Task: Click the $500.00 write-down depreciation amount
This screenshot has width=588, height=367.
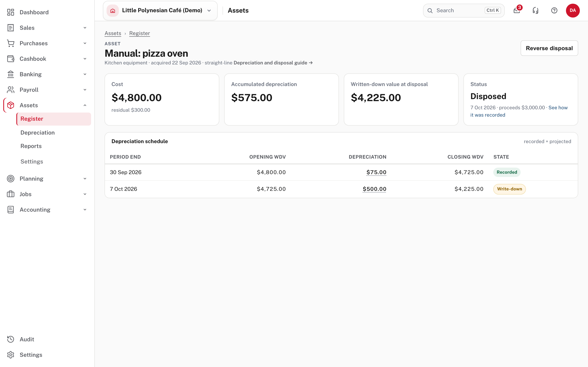Action: click(374, 189)
